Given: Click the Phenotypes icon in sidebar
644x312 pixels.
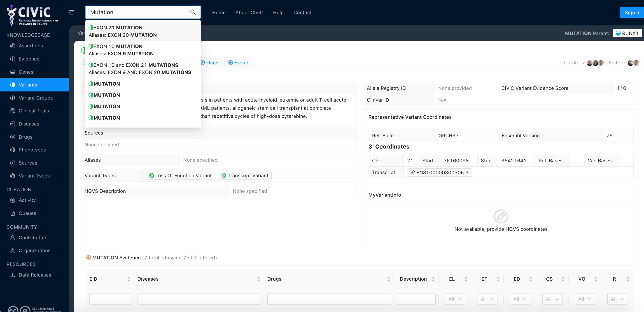Looking at the screenshot, I should 12,150.
